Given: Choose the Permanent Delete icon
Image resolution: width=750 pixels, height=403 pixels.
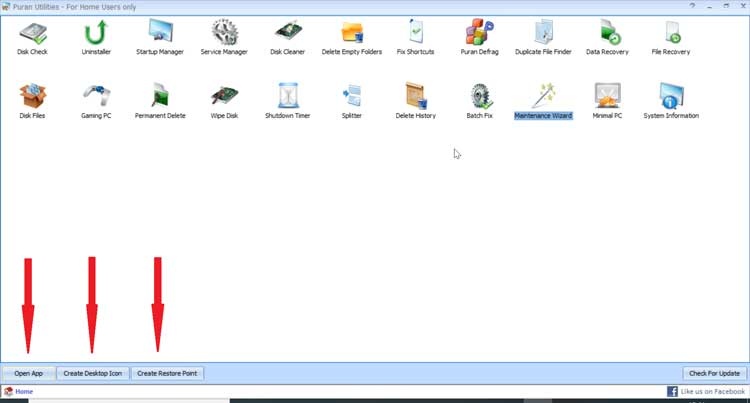Looking at the screenshot, I should pyautogui.click(x=161, y=95).
